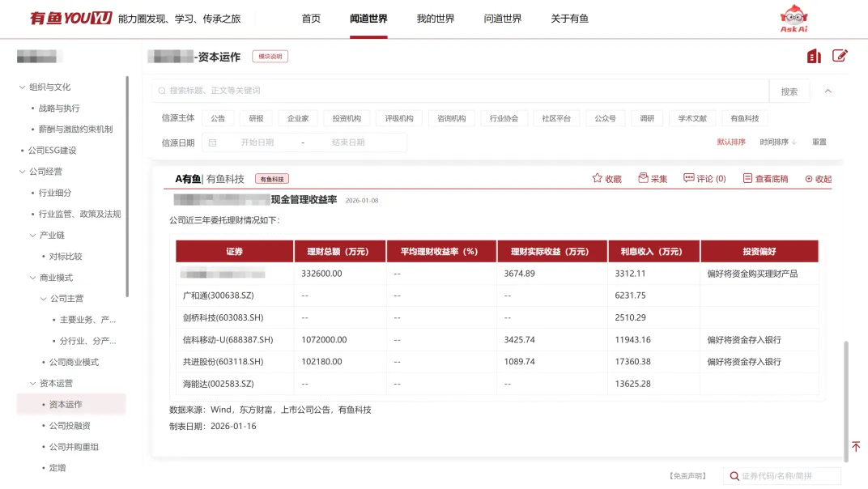Screen dimensions: 868x489
Task: Click the securities search magnifier icon
Action: point(734,476)
